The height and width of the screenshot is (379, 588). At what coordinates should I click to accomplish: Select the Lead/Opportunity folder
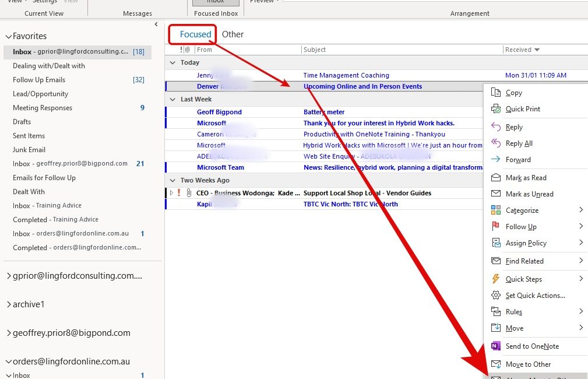[40, 94]
